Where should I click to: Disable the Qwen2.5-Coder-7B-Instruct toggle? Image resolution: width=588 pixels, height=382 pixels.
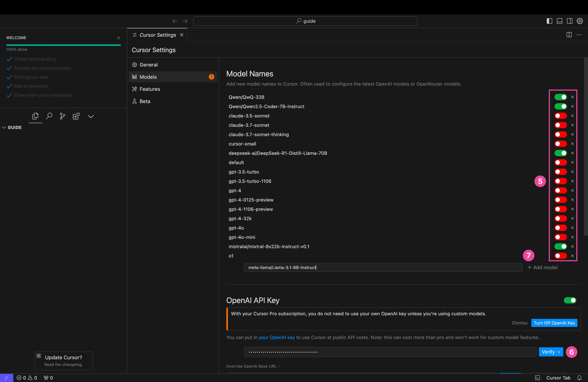pos(561,106)
